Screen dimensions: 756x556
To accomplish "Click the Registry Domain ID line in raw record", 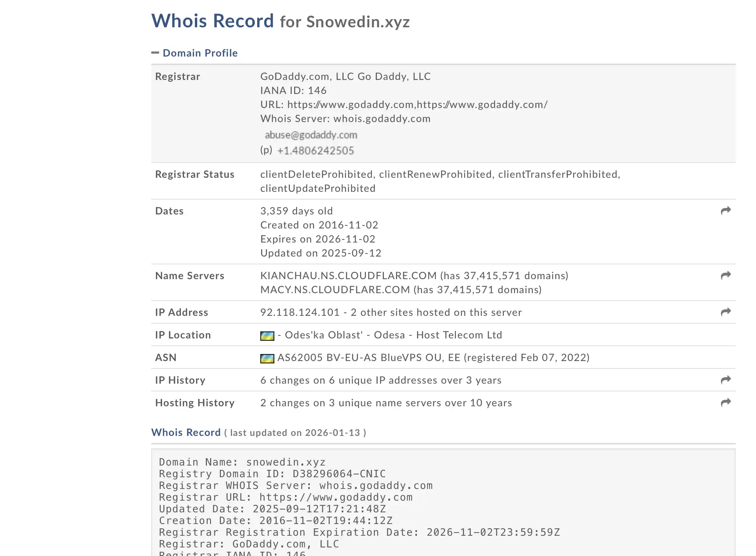I will tap(272, 474).
